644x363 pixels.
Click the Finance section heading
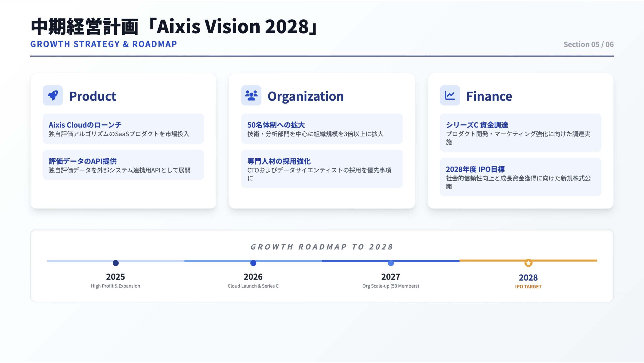pyautogui.click(x=489, y=96)
